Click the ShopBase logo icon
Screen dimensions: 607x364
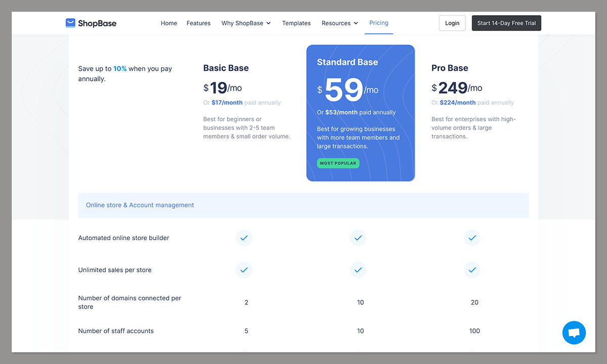pos(69,23)
